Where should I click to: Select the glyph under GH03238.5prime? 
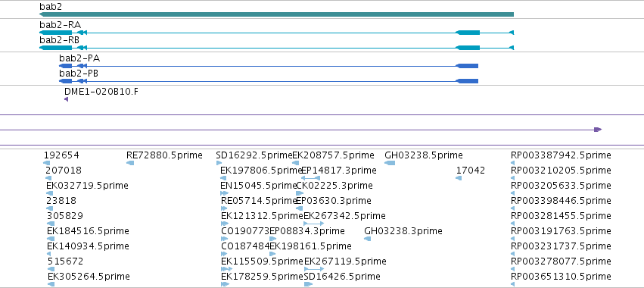pos(390,163)
